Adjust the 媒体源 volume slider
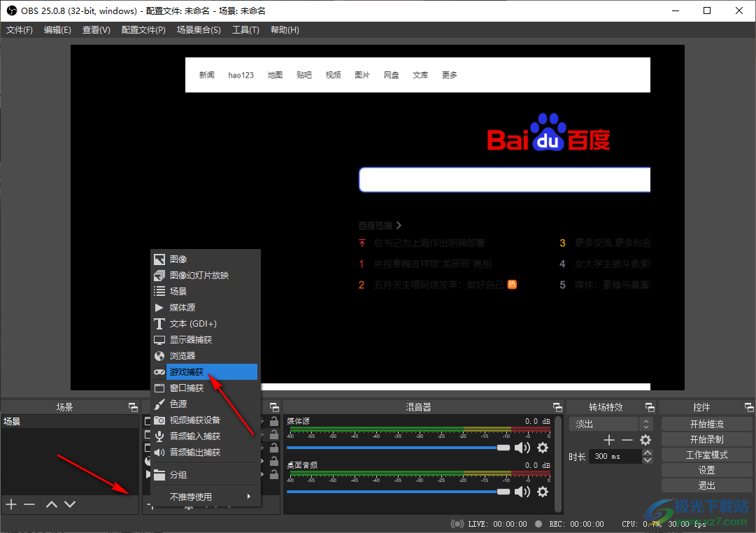Viewport: 756px width, 533px height. point(398,448)
